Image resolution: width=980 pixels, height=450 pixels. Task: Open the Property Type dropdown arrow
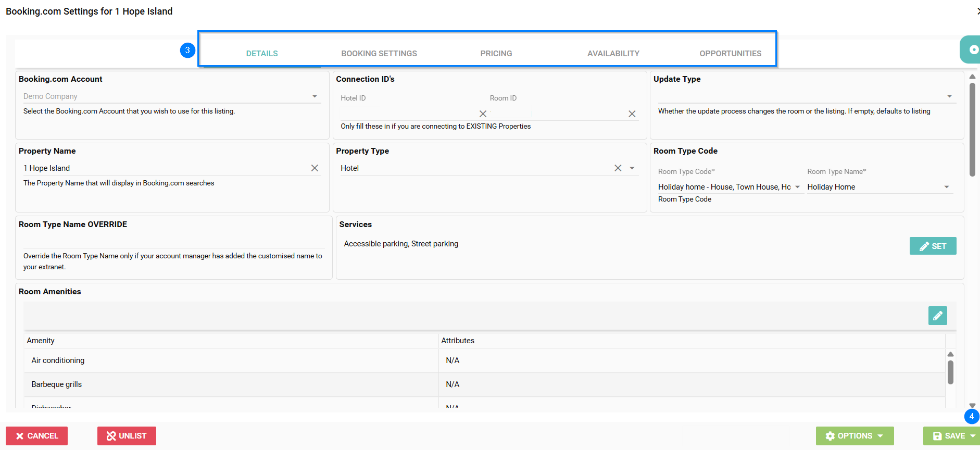(632, 168)
